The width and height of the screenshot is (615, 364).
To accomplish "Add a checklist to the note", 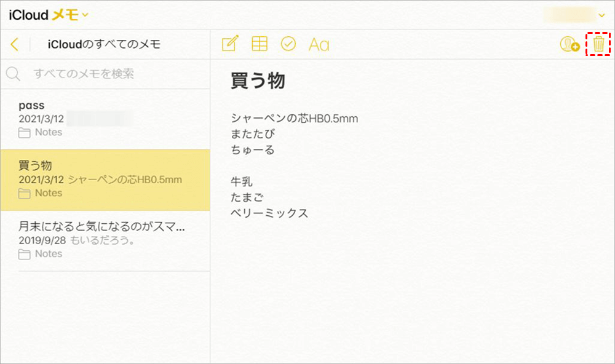I will coord(288,44).
